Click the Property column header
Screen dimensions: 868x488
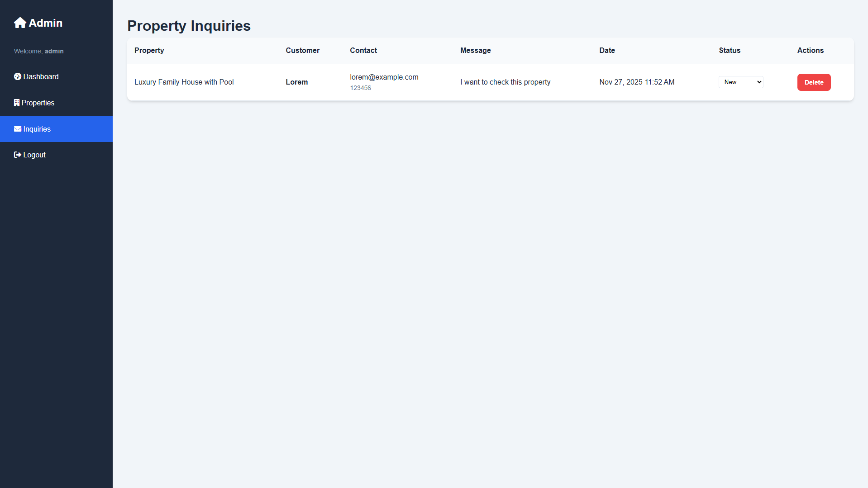point(149,50)
